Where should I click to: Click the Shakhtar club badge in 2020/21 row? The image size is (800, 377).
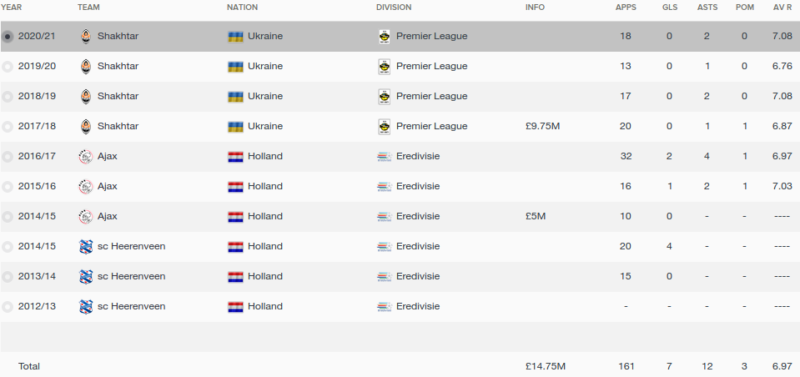[x=86, y=36]
